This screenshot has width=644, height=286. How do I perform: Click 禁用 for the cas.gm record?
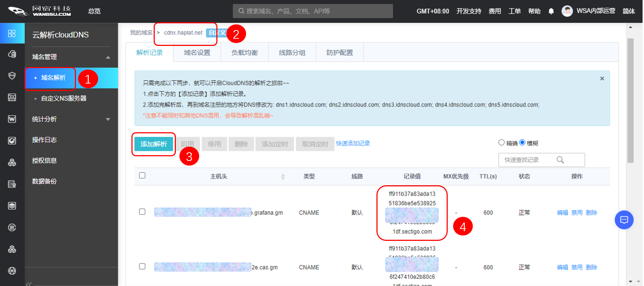pos(577,267)
